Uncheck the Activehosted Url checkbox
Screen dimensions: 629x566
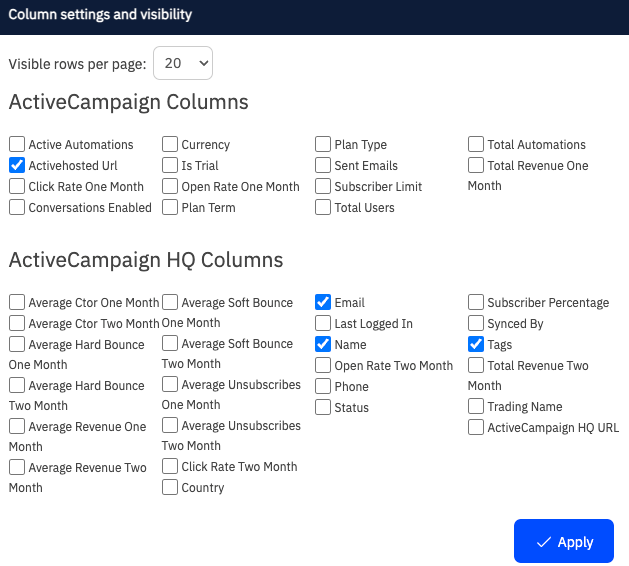(x=17, y=165)
